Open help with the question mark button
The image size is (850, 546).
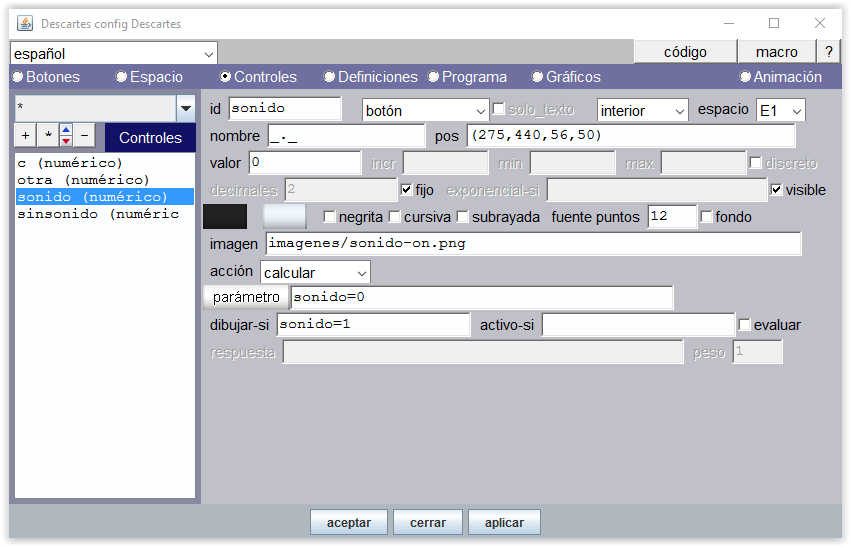coord(828,52)
